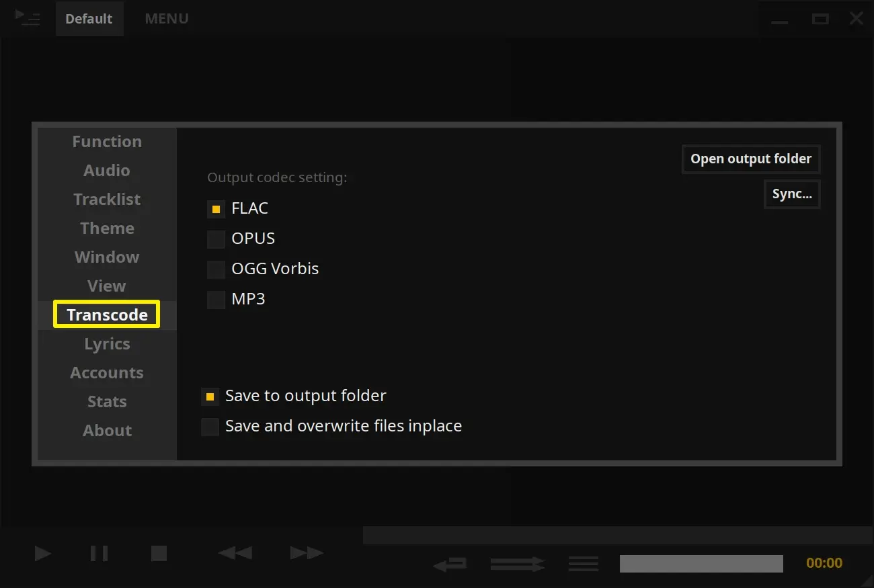Image resolution: width=874 pixels, height=588 pixels.
Task: Open the three-line playlist menu icon
Action: (584, 564)
